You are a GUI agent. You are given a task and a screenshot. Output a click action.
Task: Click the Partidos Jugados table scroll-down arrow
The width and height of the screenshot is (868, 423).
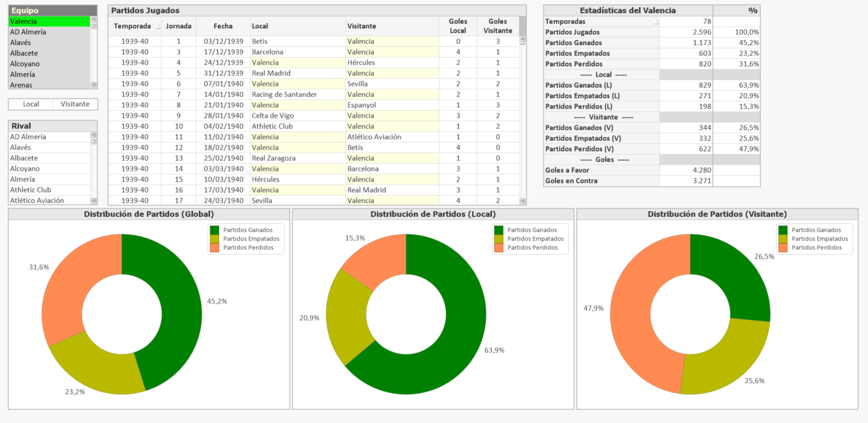pyautogui.click(x=523, y=201)
